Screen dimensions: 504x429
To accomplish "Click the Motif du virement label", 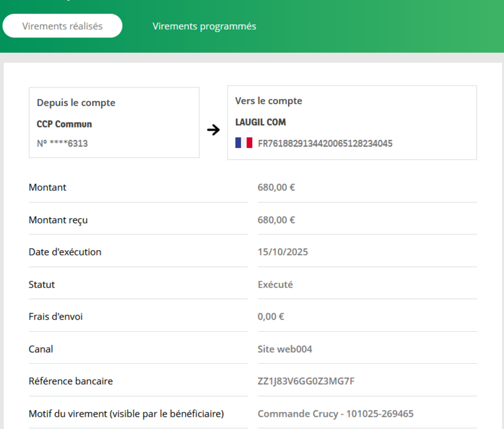I will [x=126, y=414].
